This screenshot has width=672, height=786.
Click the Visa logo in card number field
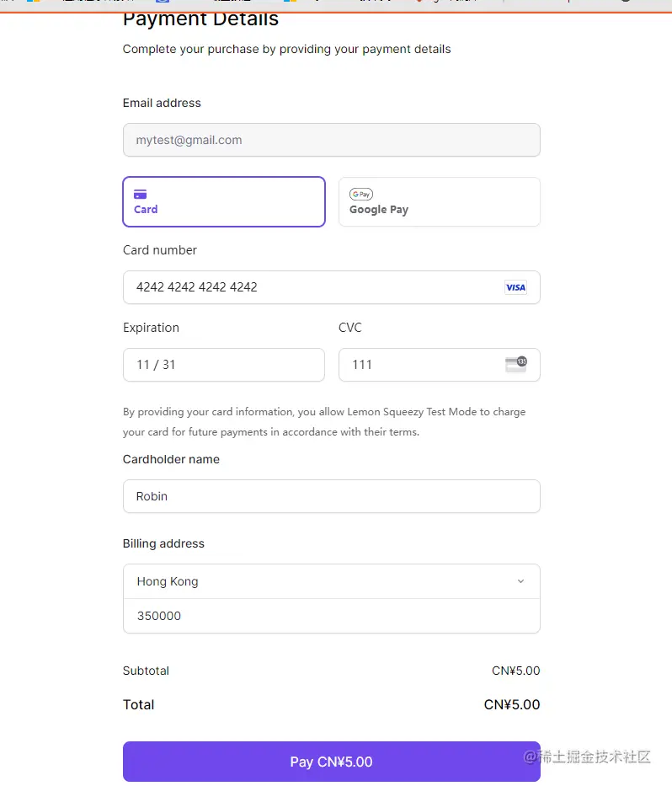[x=515, y=287]
